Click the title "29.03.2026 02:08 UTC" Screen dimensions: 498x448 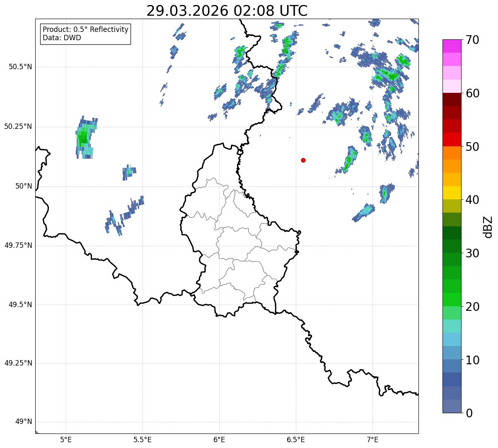pos(227,11)
